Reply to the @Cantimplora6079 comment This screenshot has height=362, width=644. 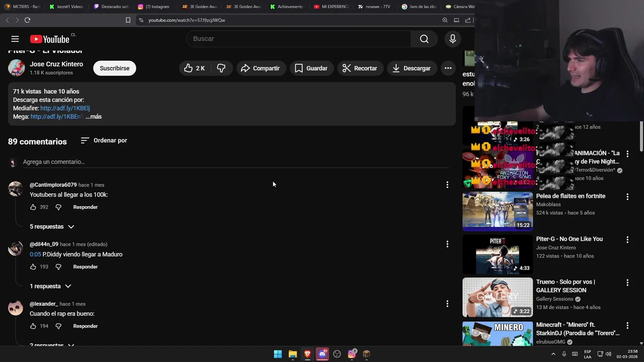click(86, 207)
